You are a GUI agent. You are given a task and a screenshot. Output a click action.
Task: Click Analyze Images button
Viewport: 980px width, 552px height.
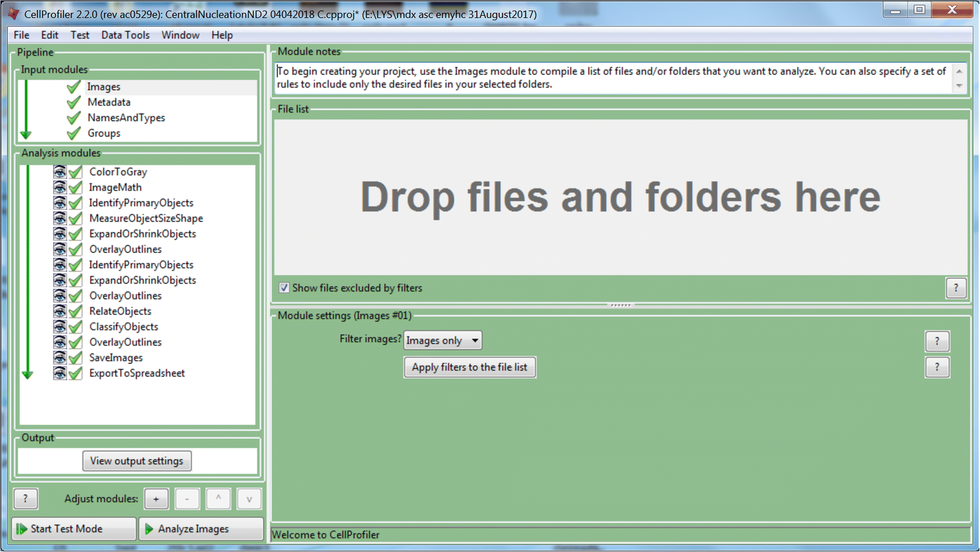click(201, 528)
